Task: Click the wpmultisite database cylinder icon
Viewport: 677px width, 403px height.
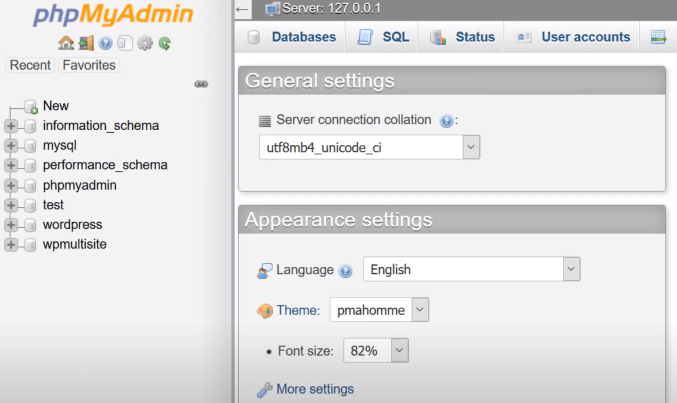Action: coord(30,245)
